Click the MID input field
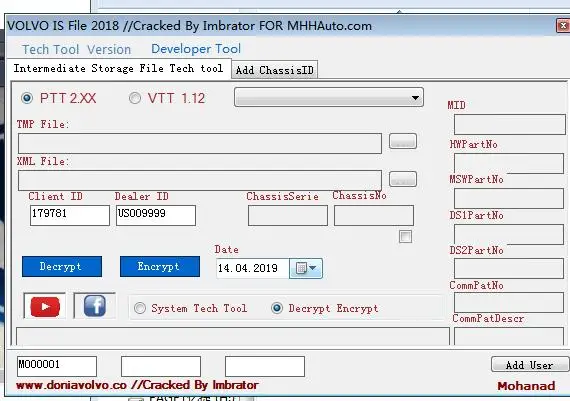The width and height of the screenshot is (570, 401). click(510, 124)
